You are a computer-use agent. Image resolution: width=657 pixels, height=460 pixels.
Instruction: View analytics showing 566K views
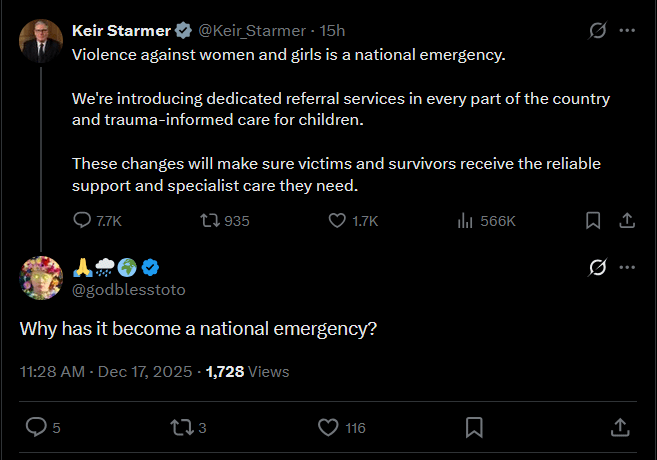[x=464, y=220]
